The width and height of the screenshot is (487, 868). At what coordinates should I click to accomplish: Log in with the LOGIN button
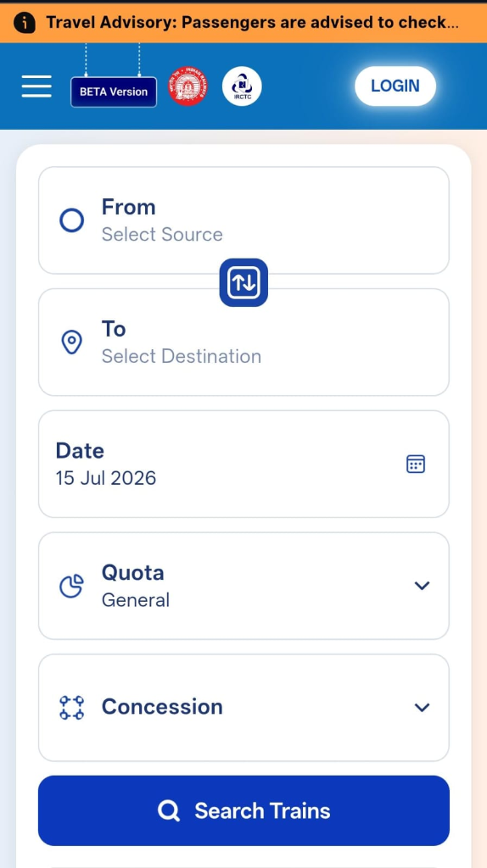coord(395,86)
